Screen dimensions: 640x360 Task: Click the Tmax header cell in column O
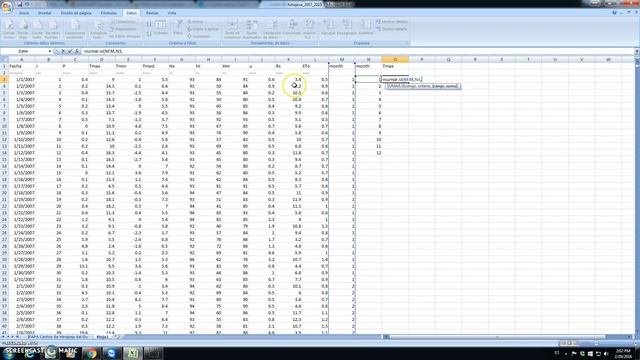point(395,66)
